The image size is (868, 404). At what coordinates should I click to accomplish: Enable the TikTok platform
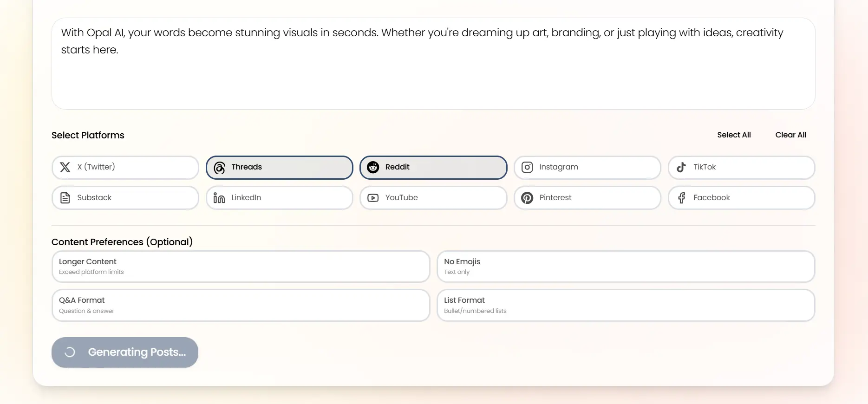[x=742, y=167]
